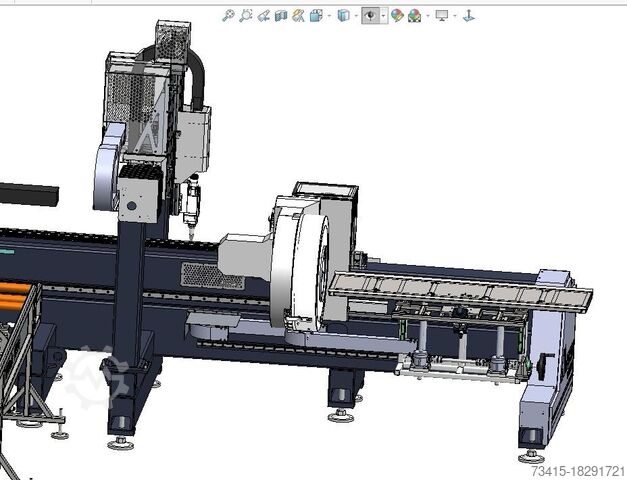Open the Hide/Show Items dropdown arrow

(x=384, y=15)
